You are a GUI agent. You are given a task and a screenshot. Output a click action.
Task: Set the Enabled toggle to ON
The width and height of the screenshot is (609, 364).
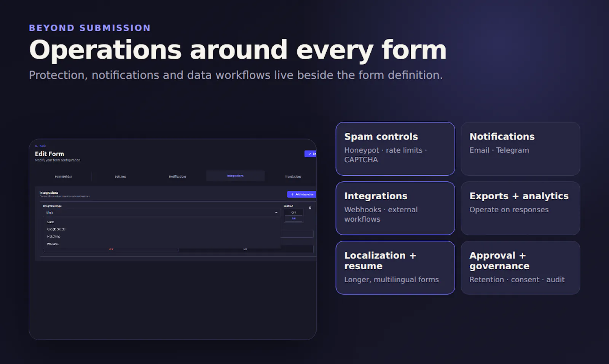click(294, 218)
